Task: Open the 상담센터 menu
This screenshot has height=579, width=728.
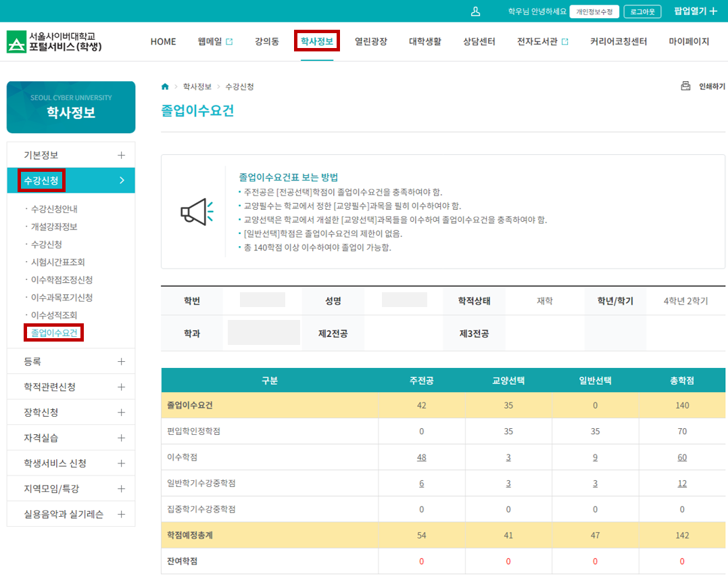Action: point(479,41)
